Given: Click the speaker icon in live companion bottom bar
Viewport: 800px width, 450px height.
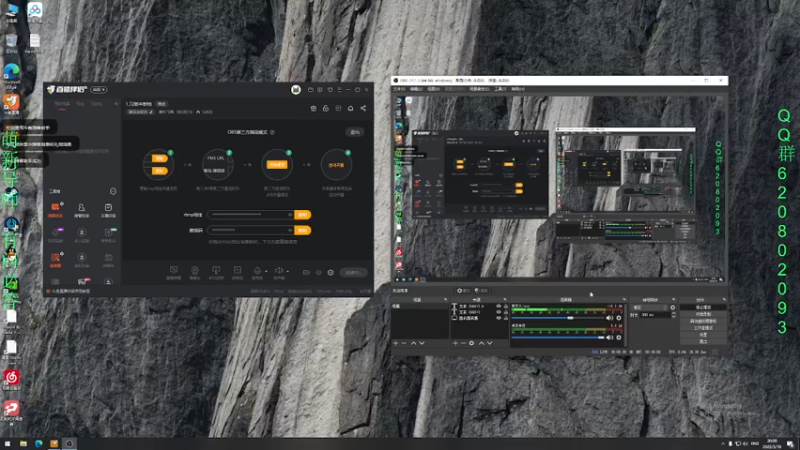Looking at the screenshot, I should pos(279,270).
